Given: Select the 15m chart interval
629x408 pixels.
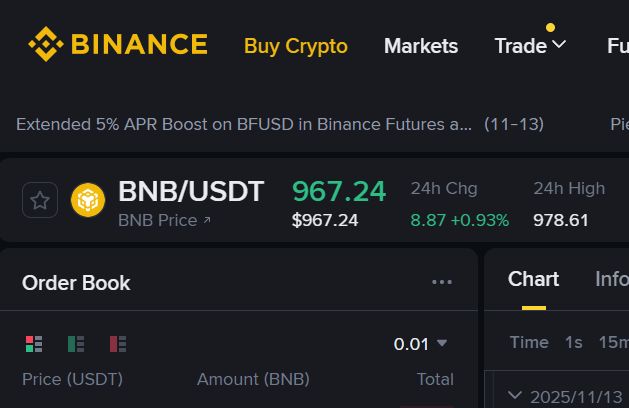Looking at the screenshot, I should pyautogui.click(x=613, y=342).
